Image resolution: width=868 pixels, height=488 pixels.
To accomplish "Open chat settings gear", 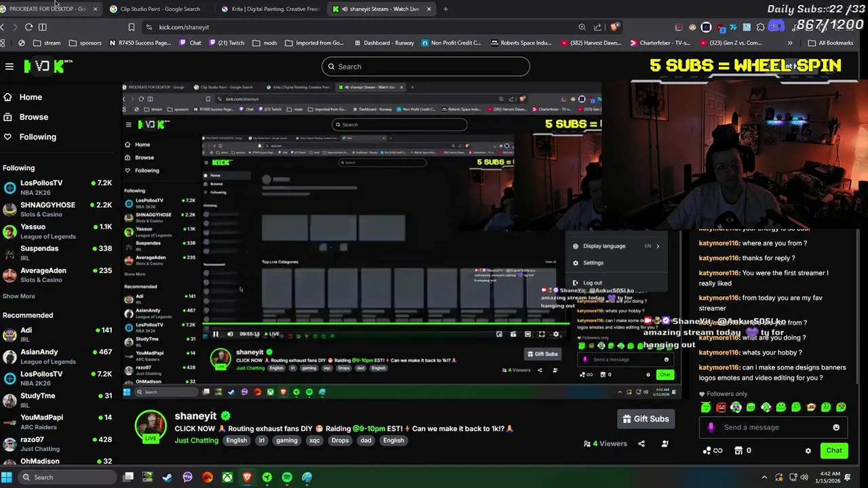I will [x=808, y=451].
